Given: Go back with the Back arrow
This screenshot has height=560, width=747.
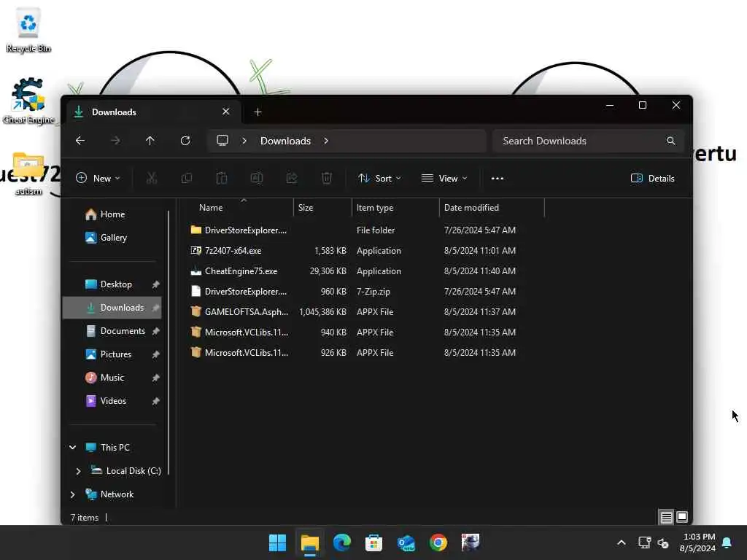Looking at the screenshot, I should pyautogui.click(x=80, y=141).
